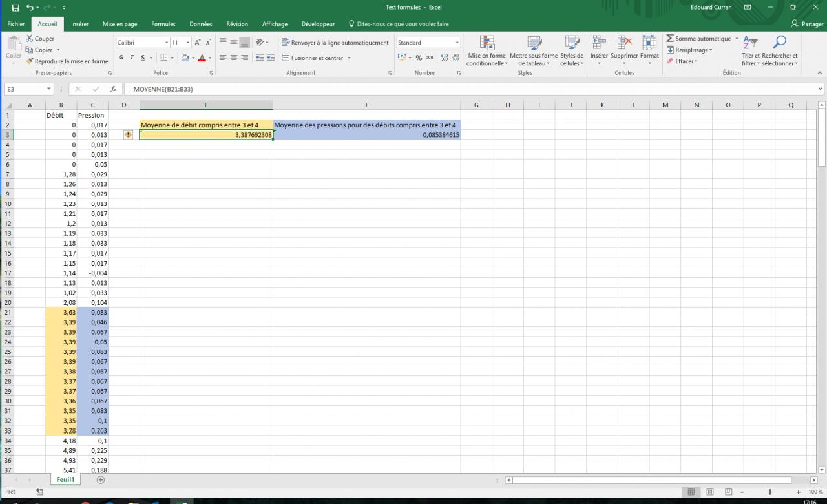827x504 pixels.
Task: Add a decimal place
Action: 444,58
